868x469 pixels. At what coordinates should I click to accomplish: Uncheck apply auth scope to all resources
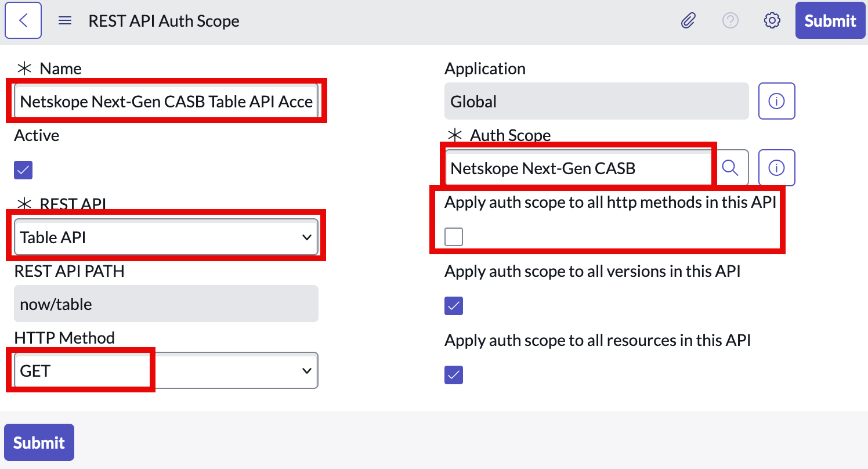click(x=454, y=374)
